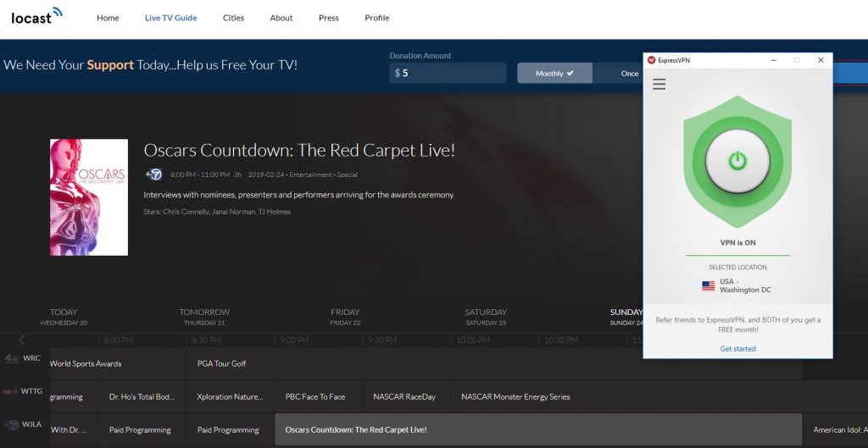Image resolution: width=868 pixels, height=448 pixels.
Task: Go back with guide left arrow
Action: (x=22, y=340)
